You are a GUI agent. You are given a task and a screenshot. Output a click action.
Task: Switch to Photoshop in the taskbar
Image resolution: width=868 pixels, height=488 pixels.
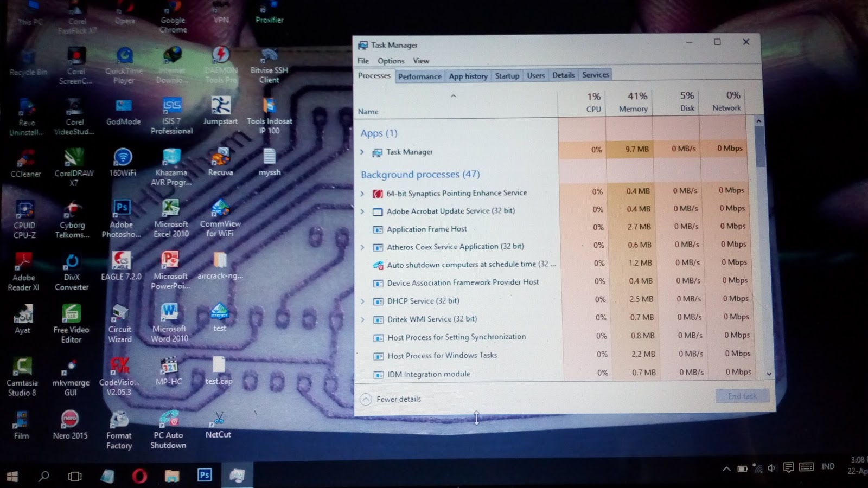(205, 476)
